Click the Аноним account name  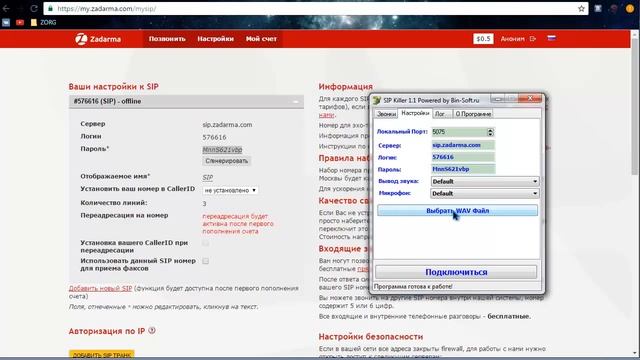point(512,39)
